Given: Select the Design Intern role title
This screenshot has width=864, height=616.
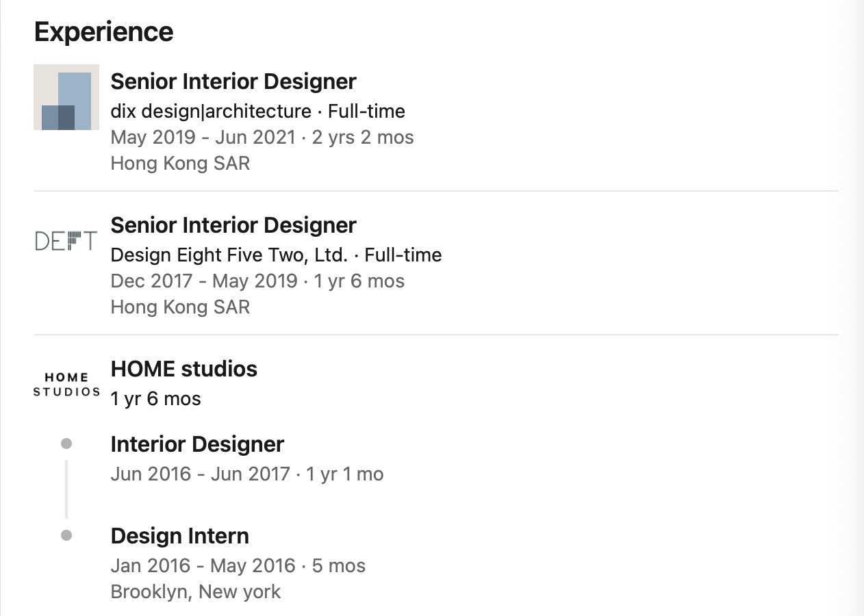Looking at the screenshot, I should [x=180, y=536].
